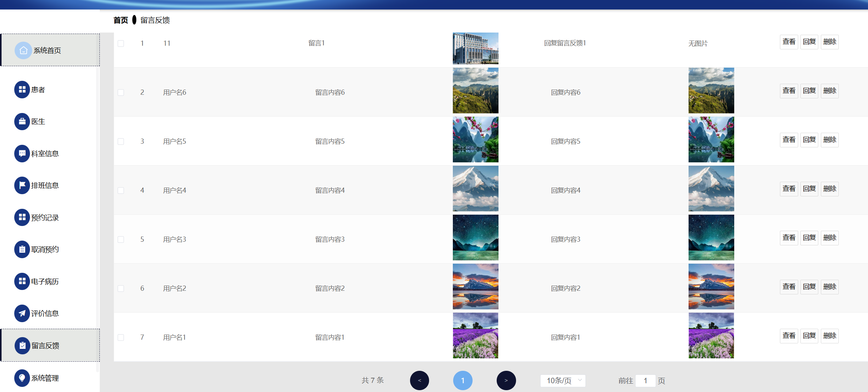Open the 10条/页 page size dropdown

click(562, 381)
